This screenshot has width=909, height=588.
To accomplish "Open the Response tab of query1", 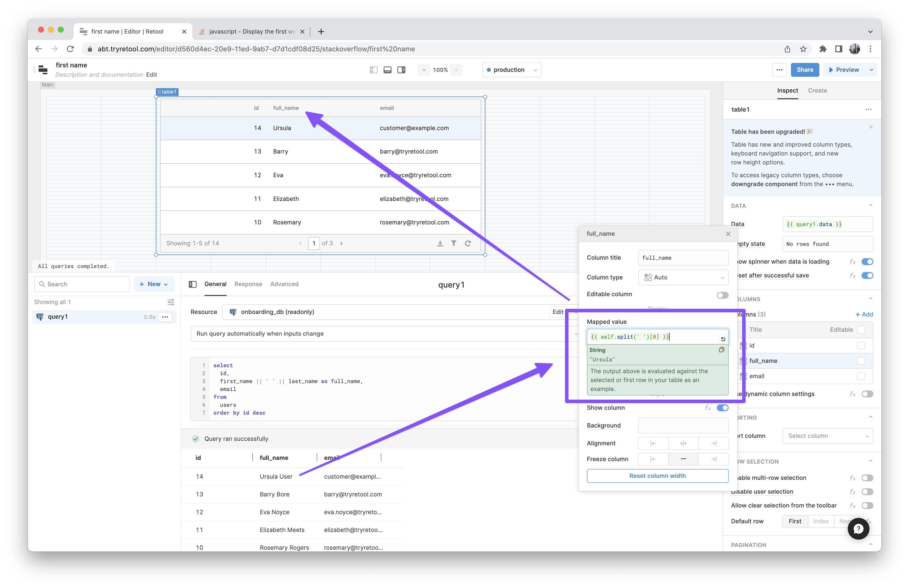I will (248, 284).
